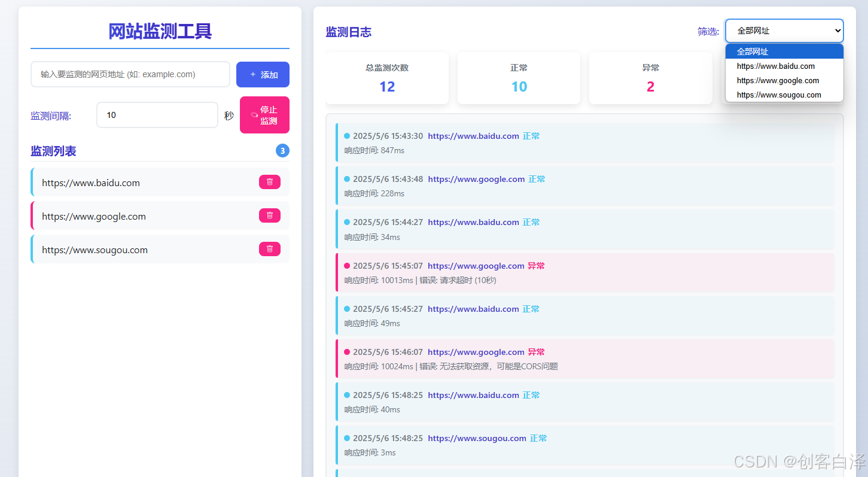
Task: Open google.com link in 15:43:48 log
Action: point(476,179)
